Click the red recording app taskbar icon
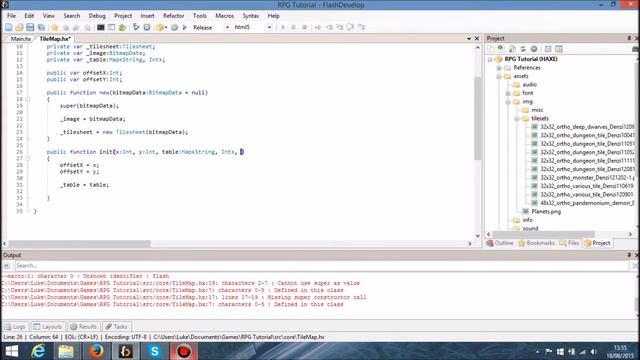This screenshot has height=360, width=640. (184, 351)
